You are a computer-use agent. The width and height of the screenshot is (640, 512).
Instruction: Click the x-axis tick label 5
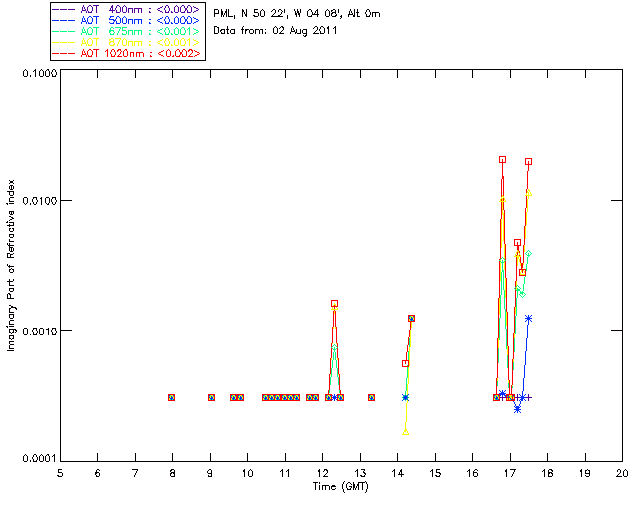(60, 473)
